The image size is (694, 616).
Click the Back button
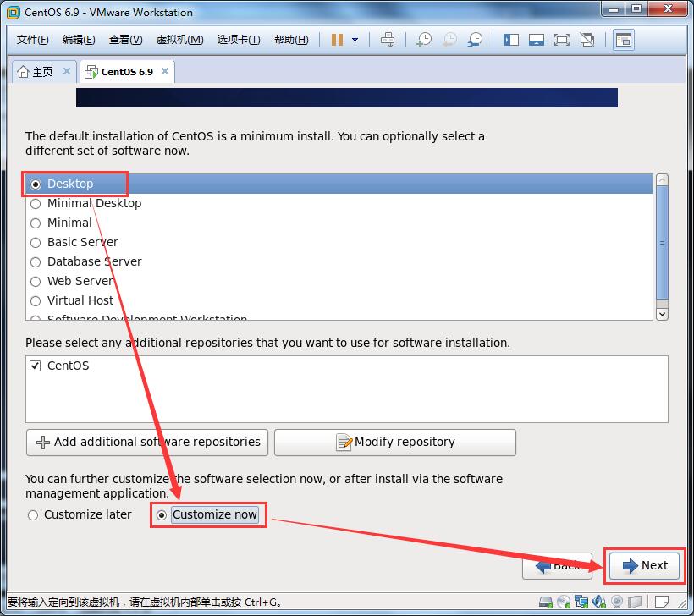click(557, 565)
